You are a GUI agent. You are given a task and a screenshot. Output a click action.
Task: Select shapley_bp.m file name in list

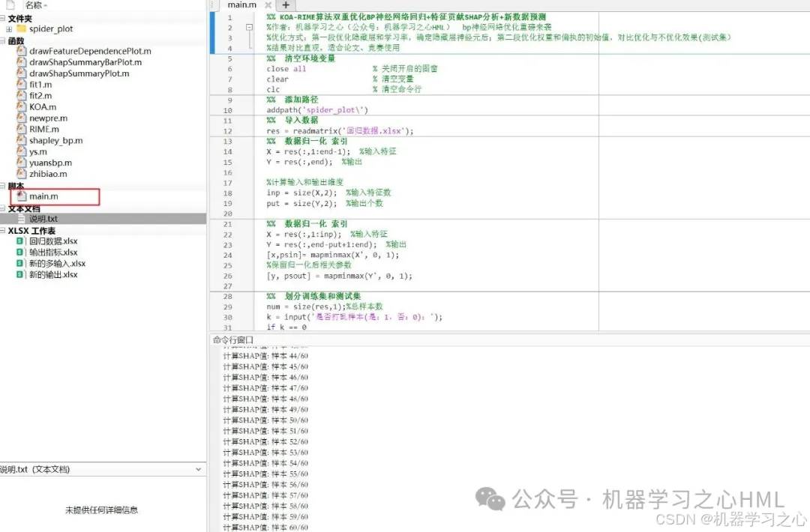(56, 140)
